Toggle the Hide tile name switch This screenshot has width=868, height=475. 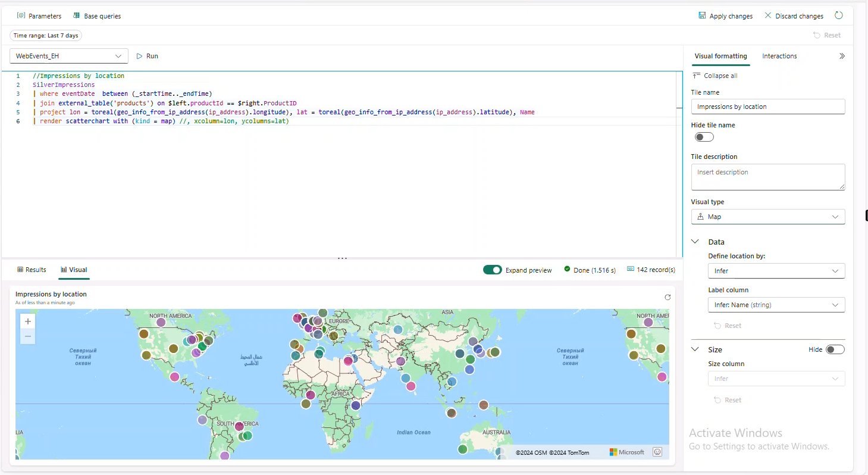click(x=704, y=137)
